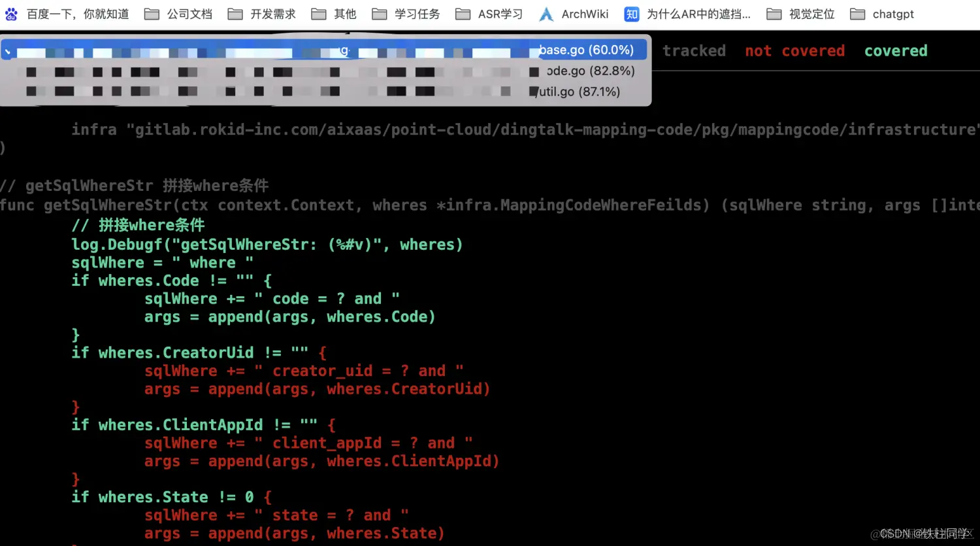
Task: Click the folder icon beside ASR学习
Action: pyautogui.click(x=463, y=14)
